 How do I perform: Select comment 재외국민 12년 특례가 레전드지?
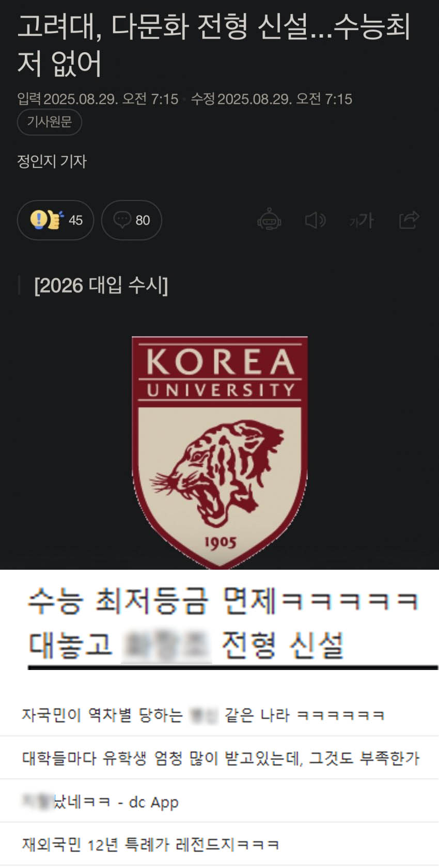pyautogui.click(x=150, y=845)
